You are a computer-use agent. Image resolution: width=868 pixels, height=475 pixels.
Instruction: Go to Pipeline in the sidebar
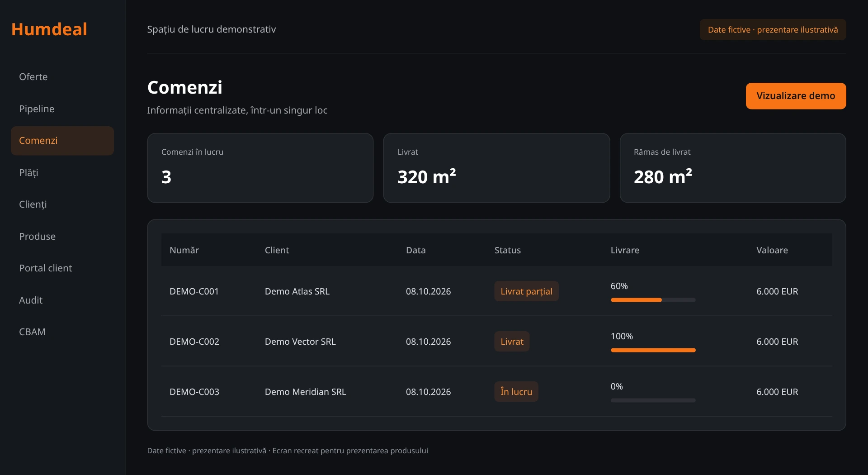(x=62, y=109)
